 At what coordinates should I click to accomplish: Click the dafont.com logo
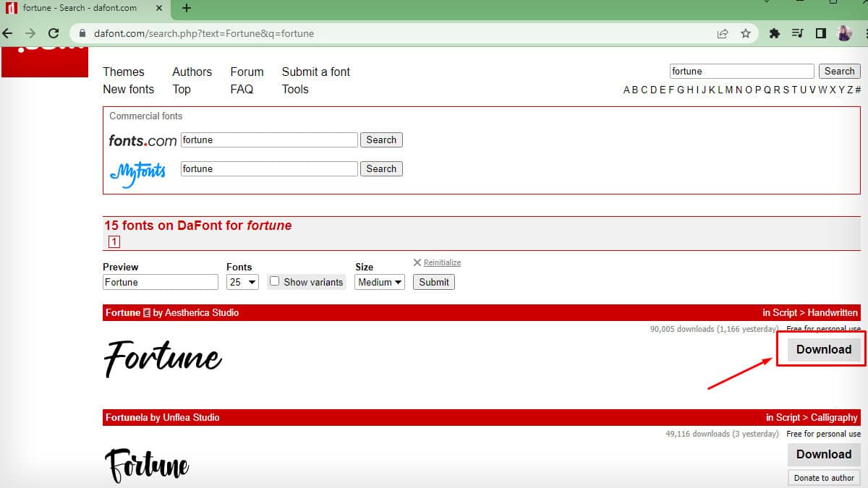[x=45, y=58]
